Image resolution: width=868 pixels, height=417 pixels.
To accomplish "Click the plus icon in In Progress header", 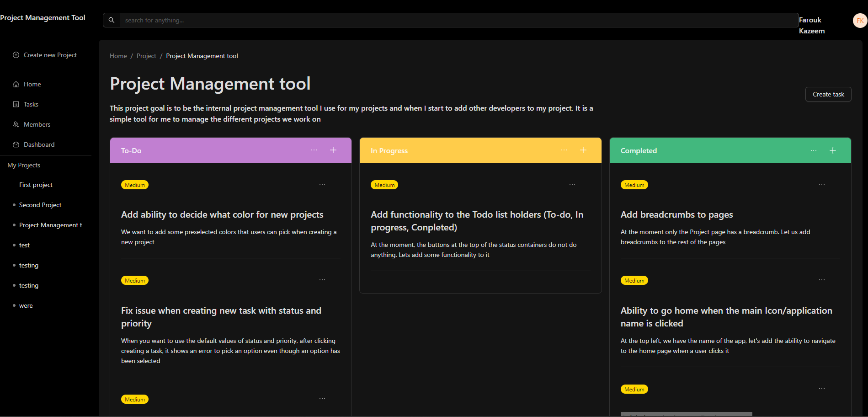I will coord(583,150).
